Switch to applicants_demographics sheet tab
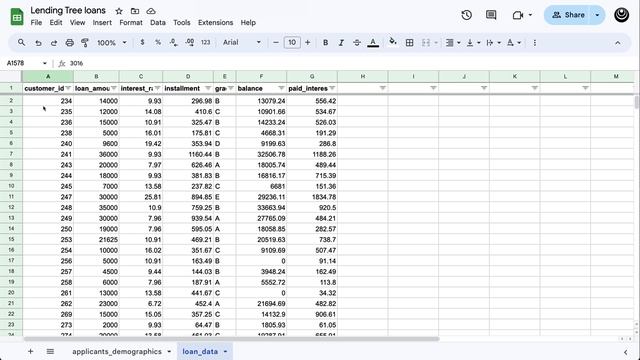 point(117,351)
